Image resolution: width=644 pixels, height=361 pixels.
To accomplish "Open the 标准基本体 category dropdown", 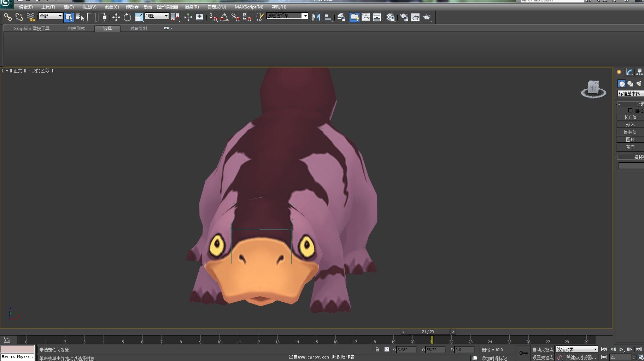I will 631,94.
